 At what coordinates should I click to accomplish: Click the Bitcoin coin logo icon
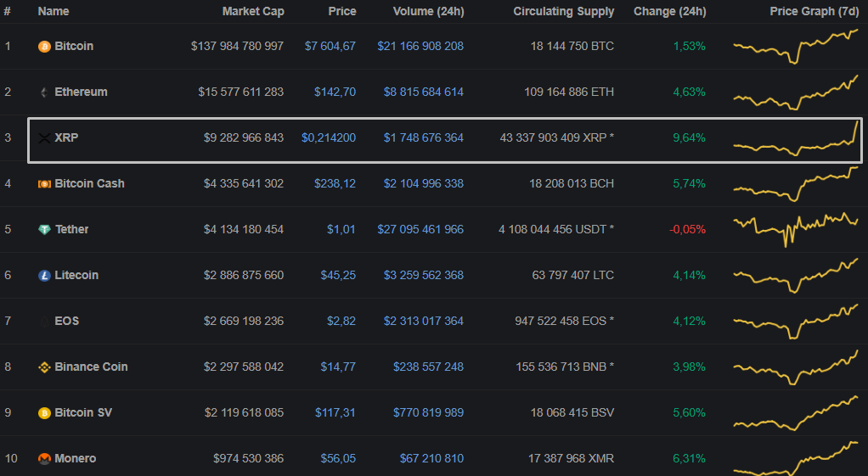(44, 47)
